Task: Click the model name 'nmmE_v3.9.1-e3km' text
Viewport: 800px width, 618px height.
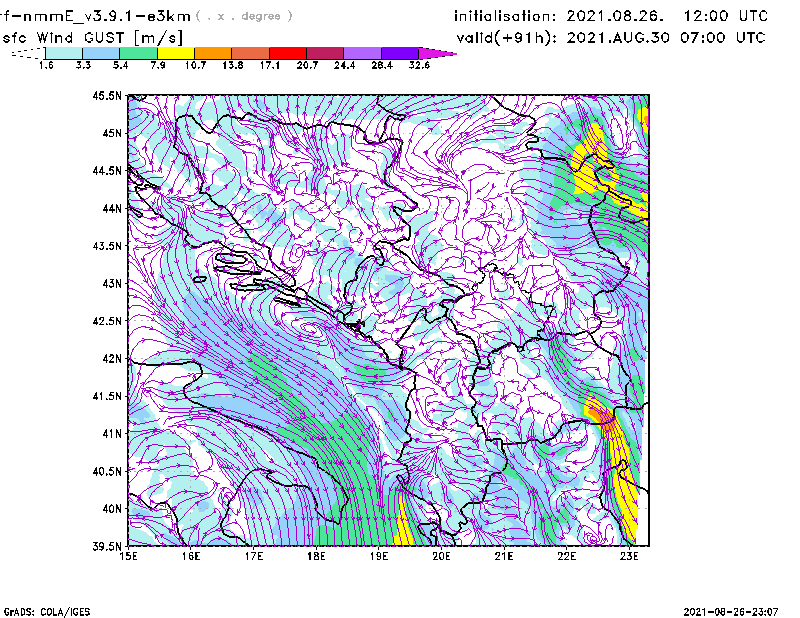Action: (x=107, y=16)
